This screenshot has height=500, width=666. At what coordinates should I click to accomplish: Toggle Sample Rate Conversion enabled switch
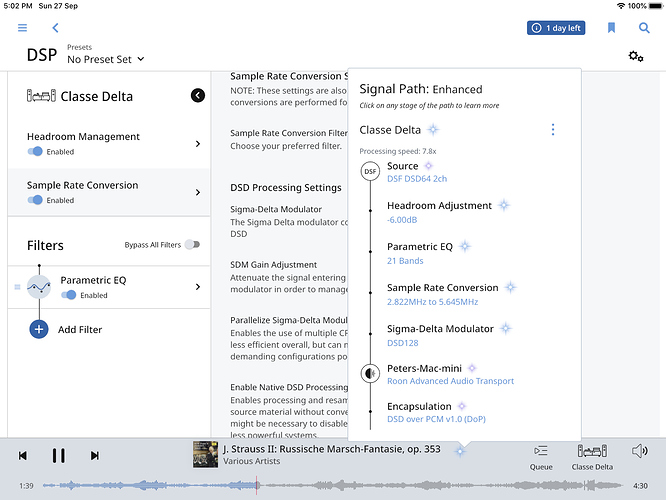click(x=35, y=200)
